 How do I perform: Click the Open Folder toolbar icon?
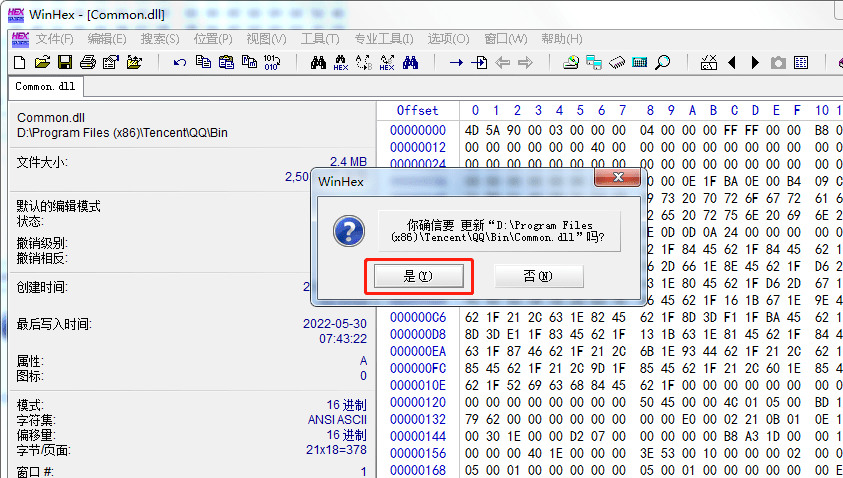[134, 62]
